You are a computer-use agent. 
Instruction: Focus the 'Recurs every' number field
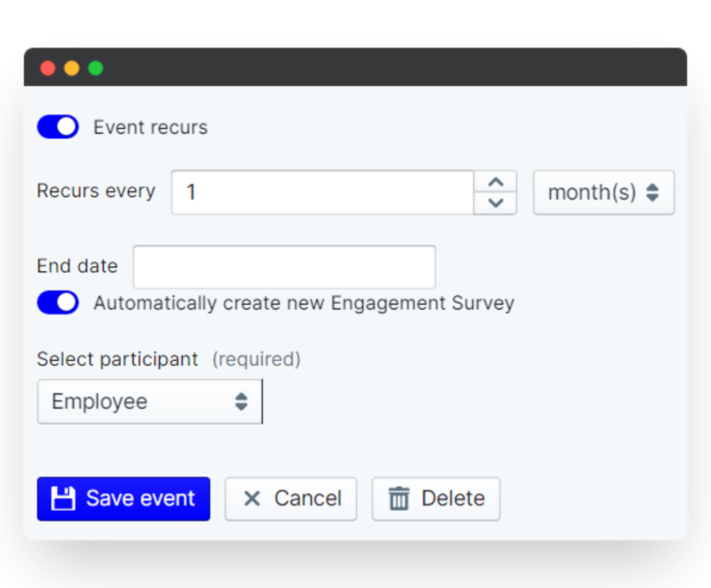[322, 192]
